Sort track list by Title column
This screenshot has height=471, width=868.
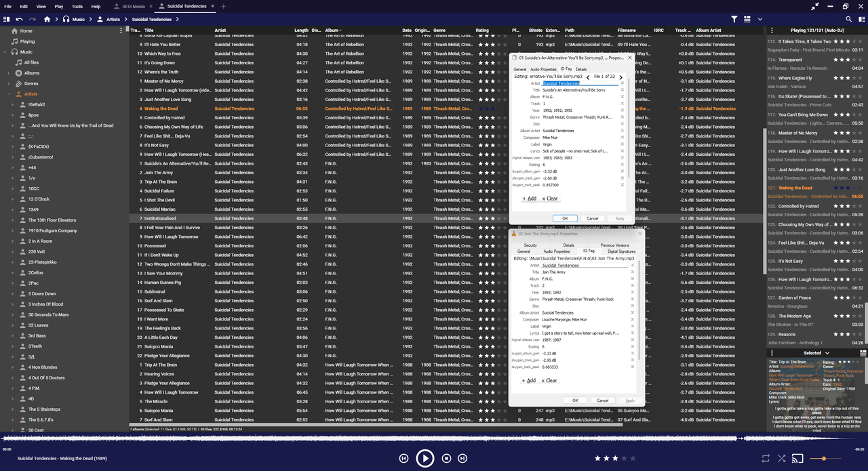[x=149, y=30]
